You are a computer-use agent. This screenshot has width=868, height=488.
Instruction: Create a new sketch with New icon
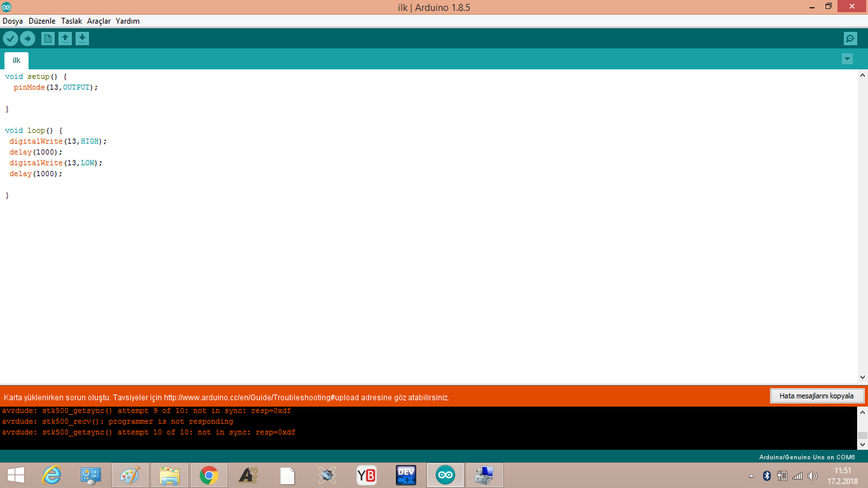pos(47,39)
